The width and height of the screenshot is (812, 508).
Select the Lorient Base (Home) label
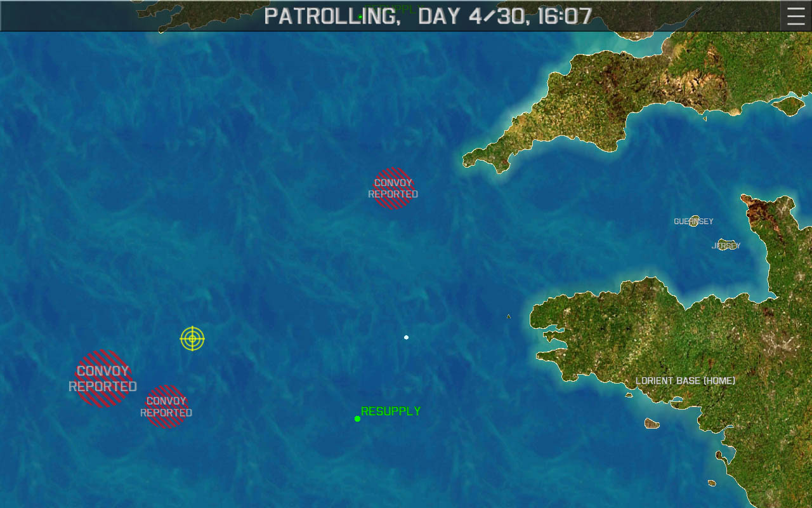click(x=685, y=381)
